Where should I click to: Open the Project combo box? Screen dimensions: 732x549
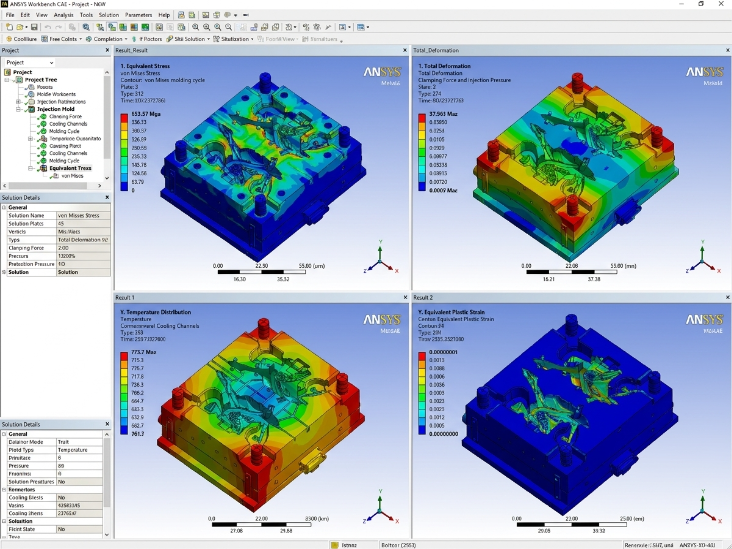tap(29, 62)
